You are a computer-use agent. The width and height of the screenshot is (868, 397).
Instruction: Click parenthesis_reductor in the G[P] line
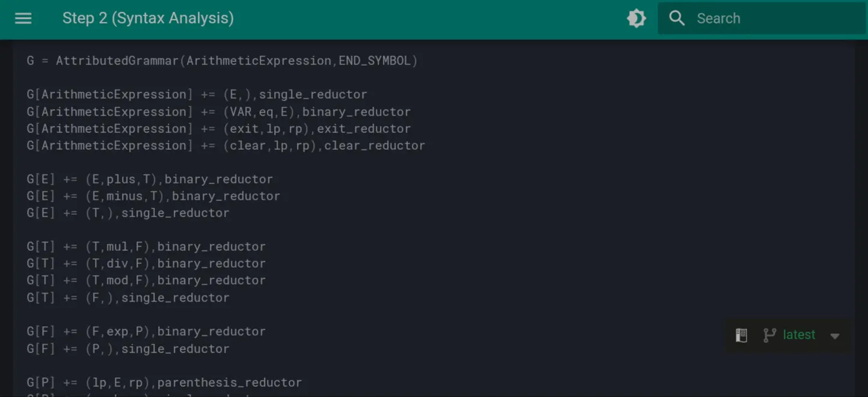(230, 383)
